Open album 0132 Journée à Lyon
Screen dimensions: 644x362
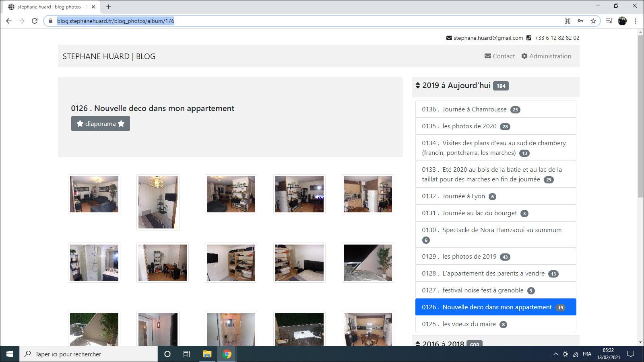[x=463, y=196]
